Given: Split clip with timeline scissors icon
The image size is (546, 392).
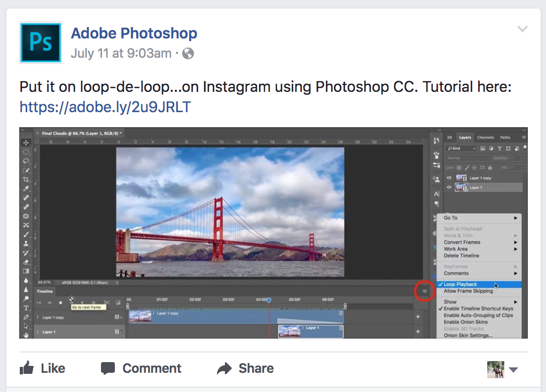Looking at the screenshot, I should point(106,302).
